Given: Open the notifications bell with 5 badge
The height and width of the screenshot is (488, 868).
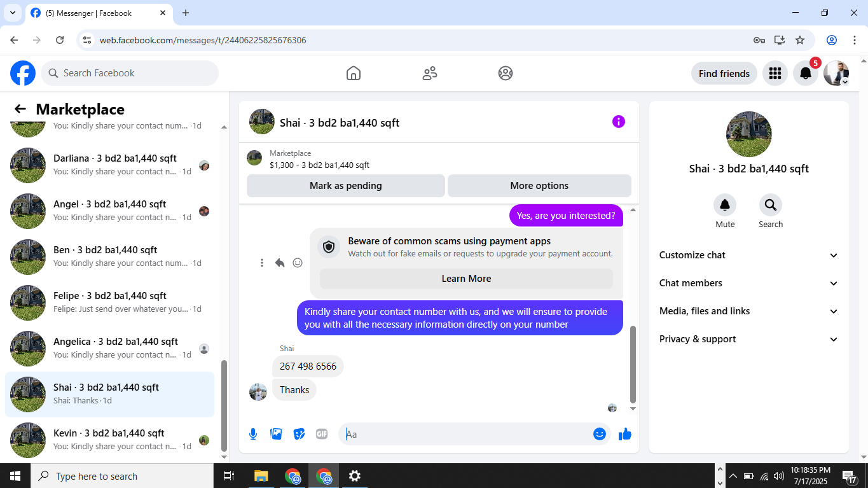Looking at the screenshot, I should point(806,73).
